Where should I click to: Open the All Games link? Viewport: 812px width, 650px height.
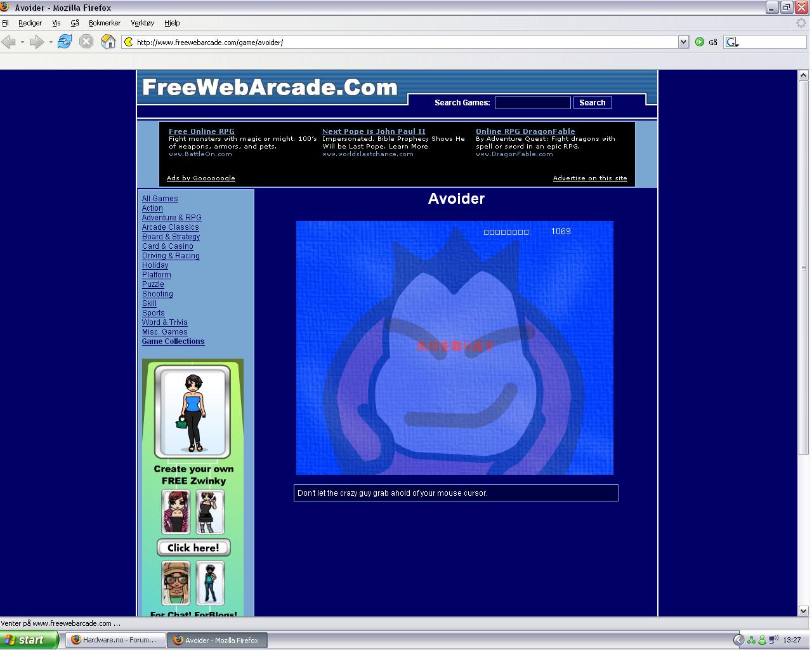(160, 199)
